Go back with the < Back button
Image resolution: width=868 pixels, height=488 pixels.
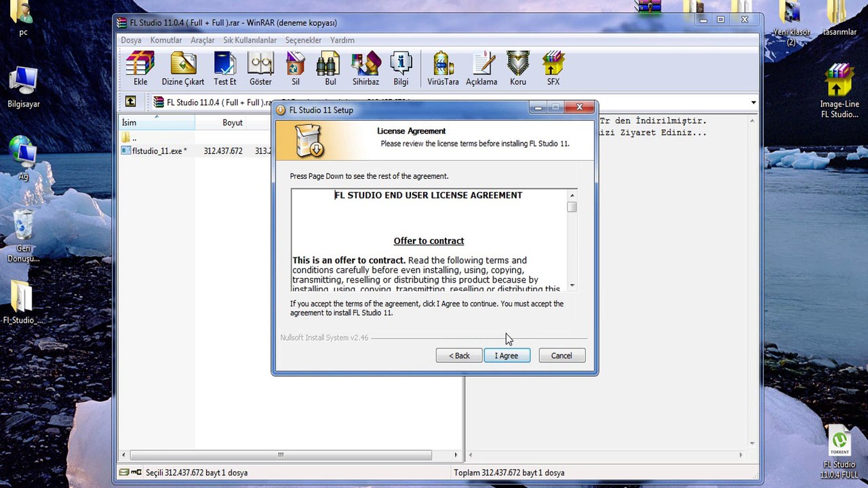[x=459, y=356]
